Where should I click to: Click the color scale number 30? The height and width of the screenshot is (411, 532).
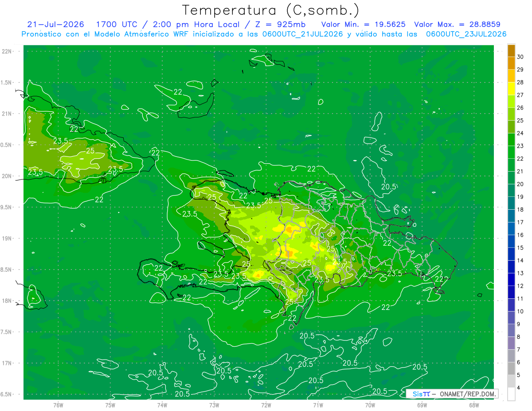520,57
